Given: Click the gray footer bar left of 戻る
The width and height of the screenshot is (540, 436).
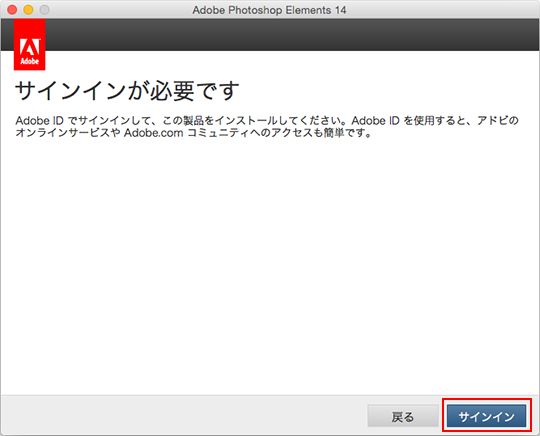Looking at the screenshot, I should point(183,415).
